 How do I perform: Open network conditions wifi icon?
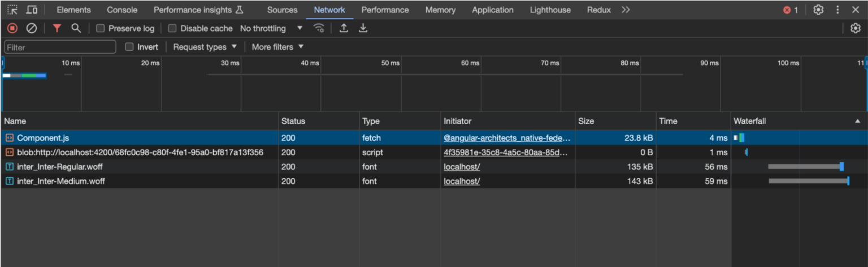tap(319, 28)
